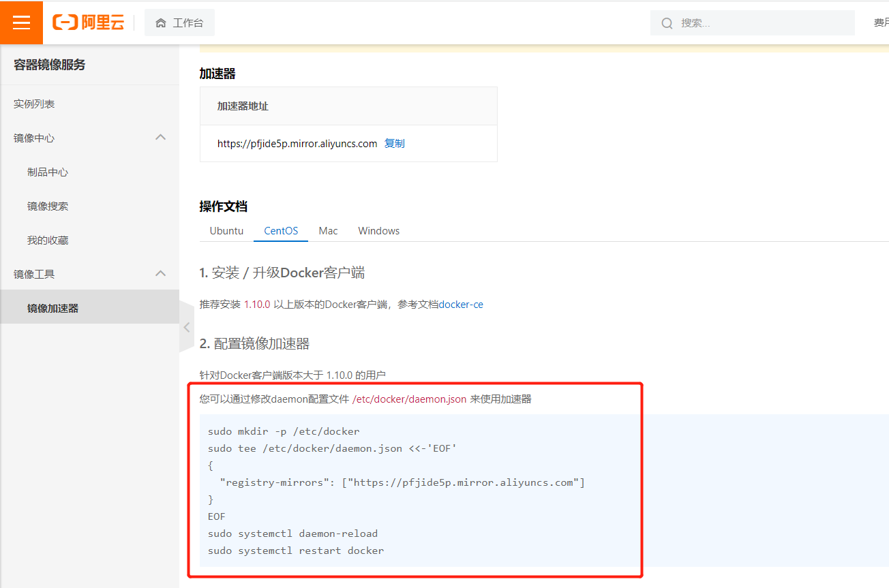Image resolution: width=889 pixels, height=588 pixels.
Task: Click the 容器镜像服务 sidebar title
Action: point(50,65)
